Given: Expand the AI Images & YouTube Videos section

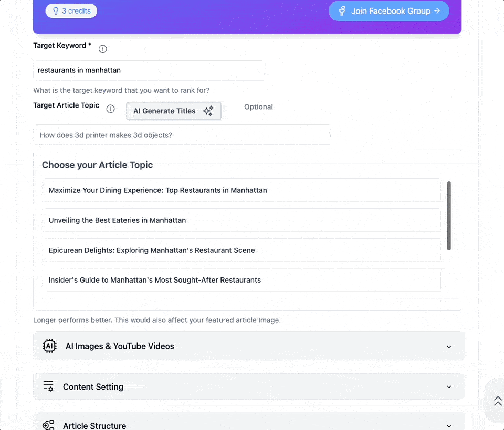Looking at the screenshot, I should [x=449, y=347].
